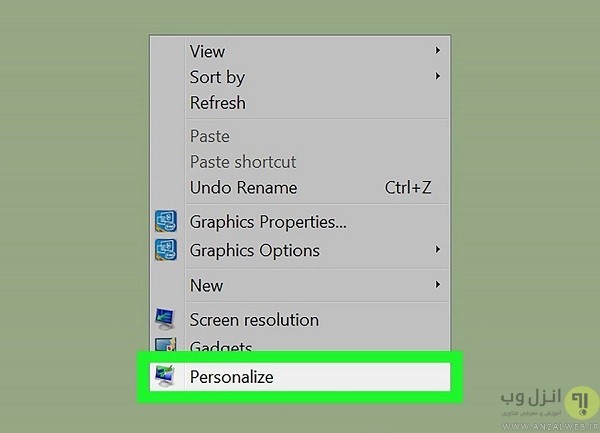Click the Screen resolution monitor icon

point(165,320)
